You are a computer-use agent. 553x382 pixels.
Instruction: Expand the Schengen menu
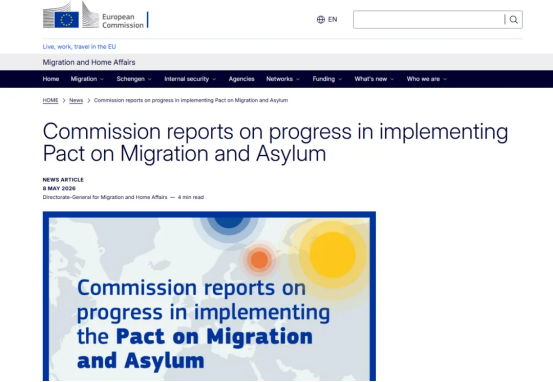134,79
